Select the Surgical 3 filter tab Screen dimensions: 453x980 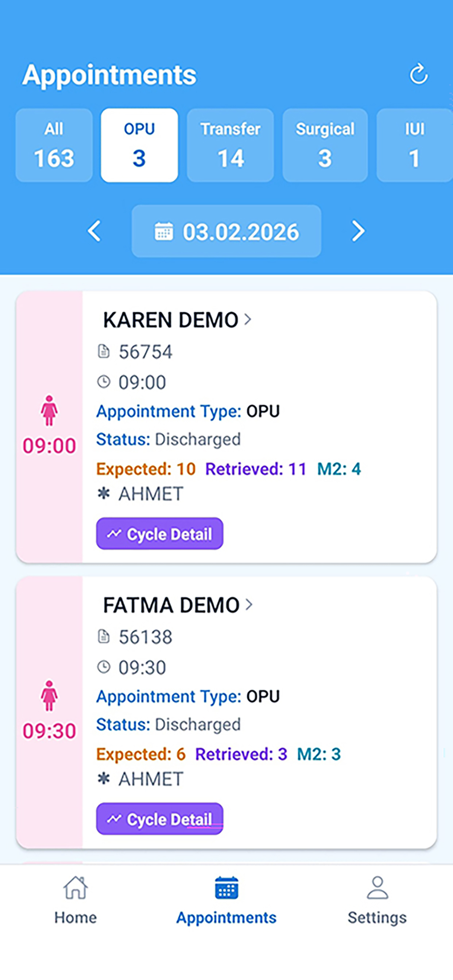point(325,145)
